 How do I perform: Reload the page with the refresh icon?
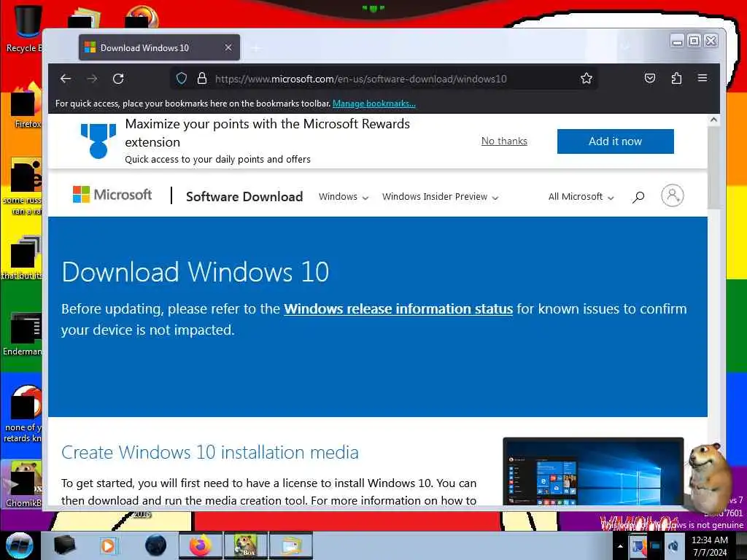pyautogui.click(x=118, y=79)
